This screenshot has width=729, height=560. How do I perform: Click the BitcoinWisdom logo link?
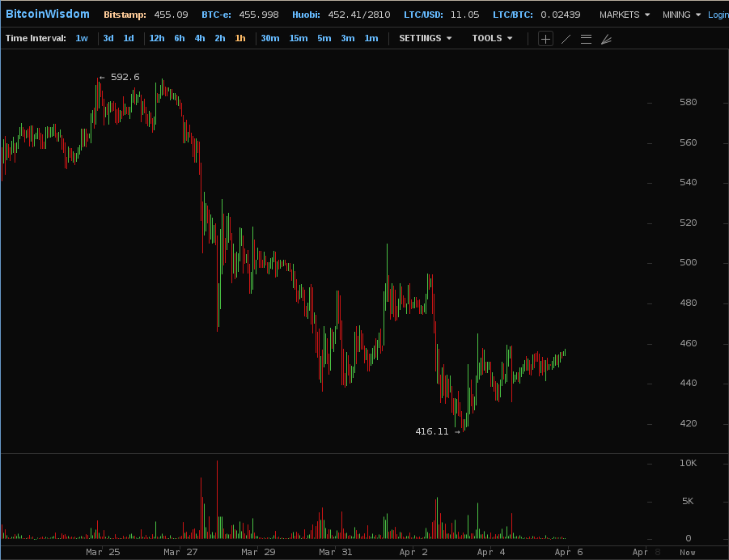pos(48,14)
